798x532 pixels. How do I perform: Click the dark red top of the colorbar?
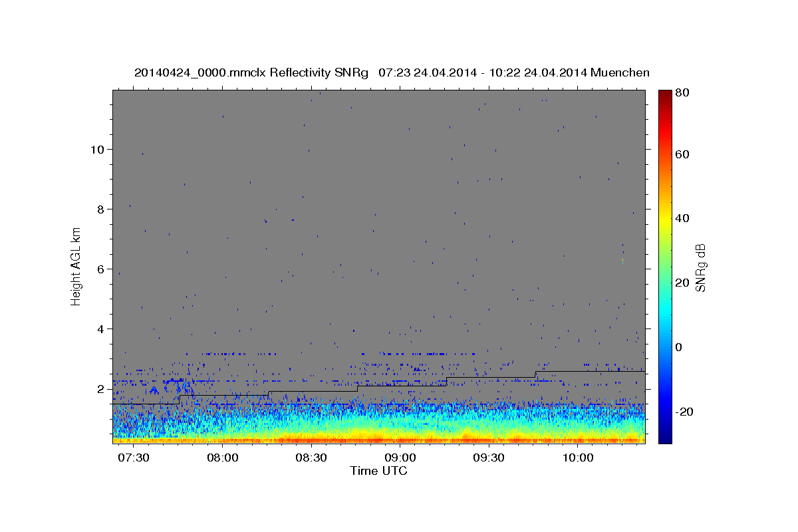pos(664,96)
